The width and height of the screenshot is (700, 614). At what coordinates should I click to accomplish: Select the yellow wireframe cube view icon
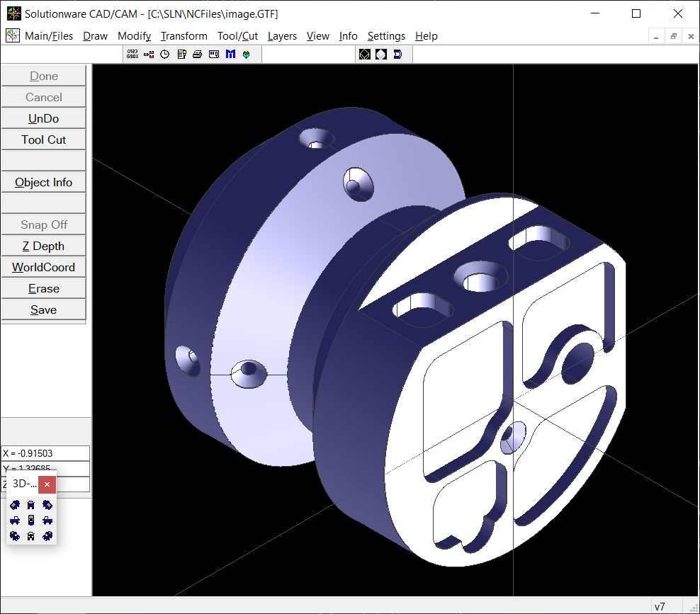(x=365, y=55)
